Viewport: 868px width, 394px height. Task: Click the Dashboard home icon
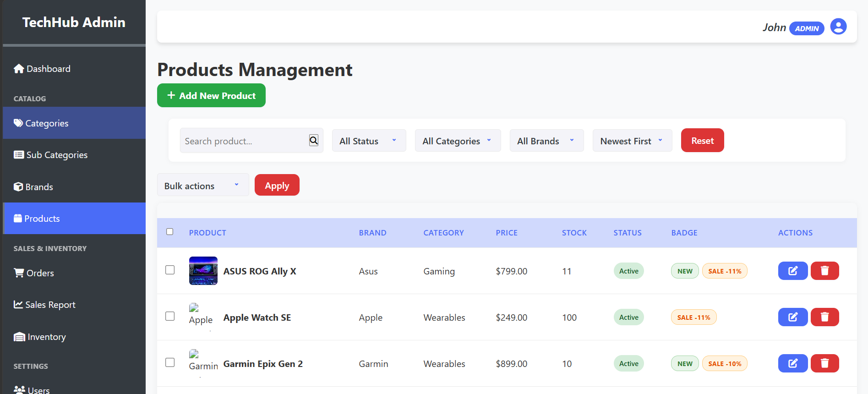[x=19, y=69]
